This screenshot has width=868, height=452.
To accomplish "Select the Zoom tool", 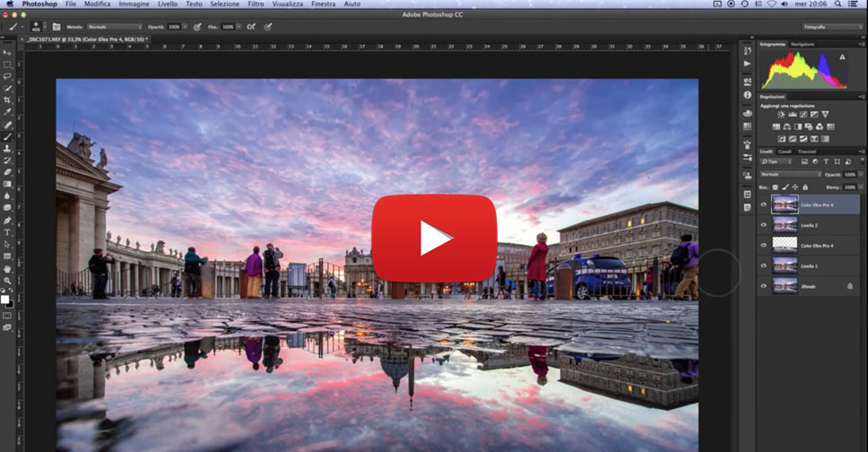I will click(7, 281).
